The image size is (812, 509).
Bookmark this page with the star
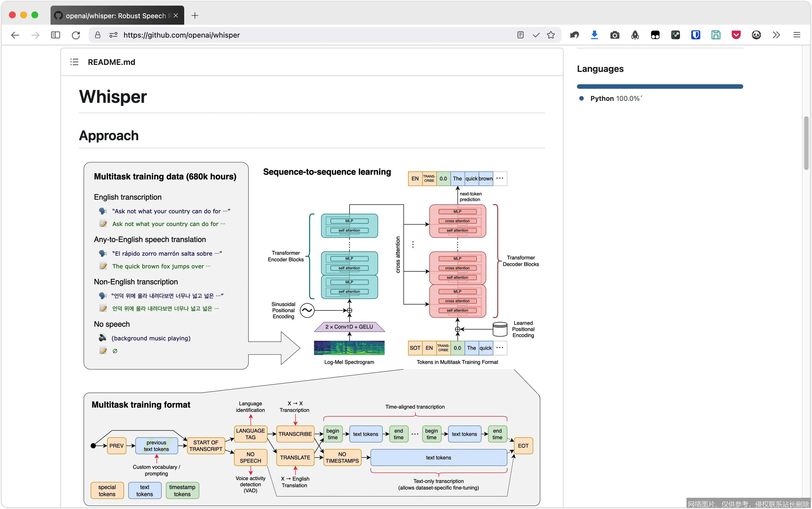(x=551, y=35)
